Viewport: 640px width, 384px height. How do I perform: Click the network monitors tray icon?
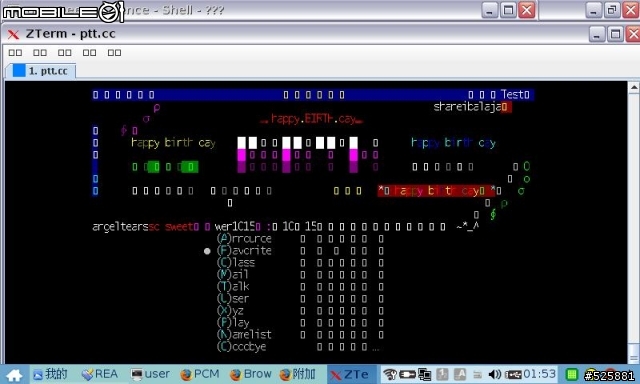click(x=425, y=374)
